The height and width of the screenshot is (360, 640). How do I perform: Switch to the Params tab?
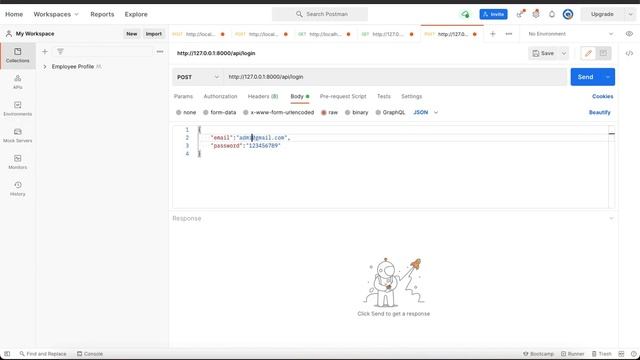click(183, 96)
